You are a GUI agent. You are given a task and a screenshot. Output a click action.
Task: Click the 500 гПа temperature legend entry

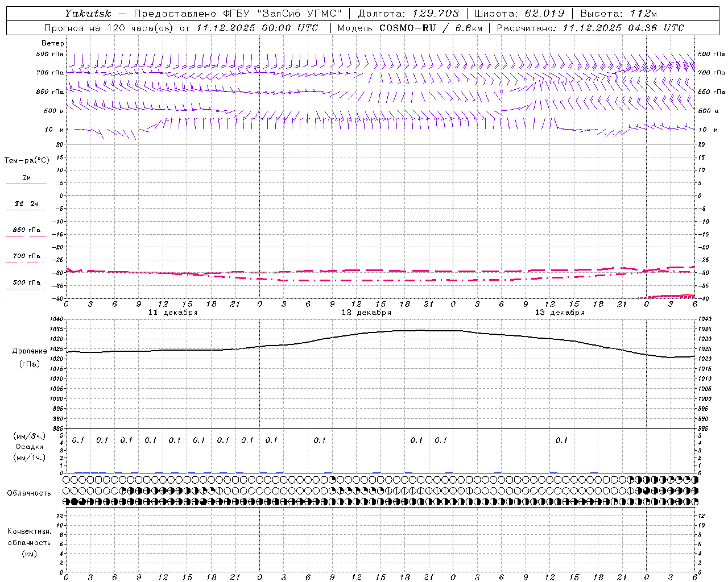coord(26,282)
